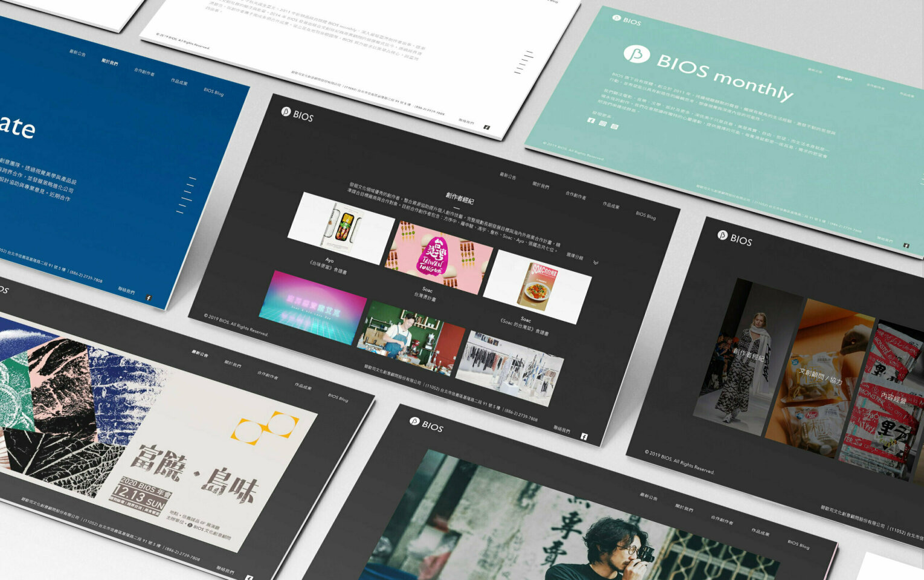This screenshot has height=580, width=924.
Task: Open the Instagram icon on the mint page
Action: pos(603,124)
